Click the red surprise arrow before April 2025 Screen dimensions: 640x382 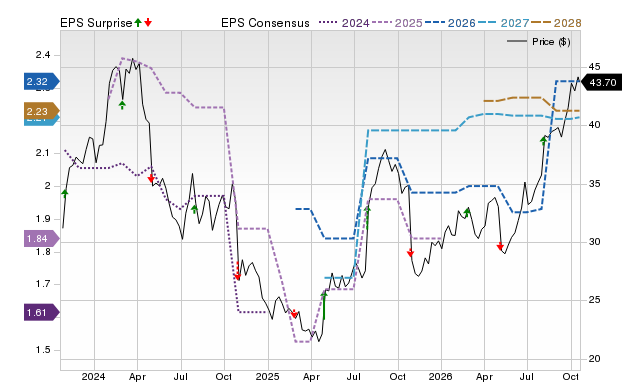pos(294,314)
